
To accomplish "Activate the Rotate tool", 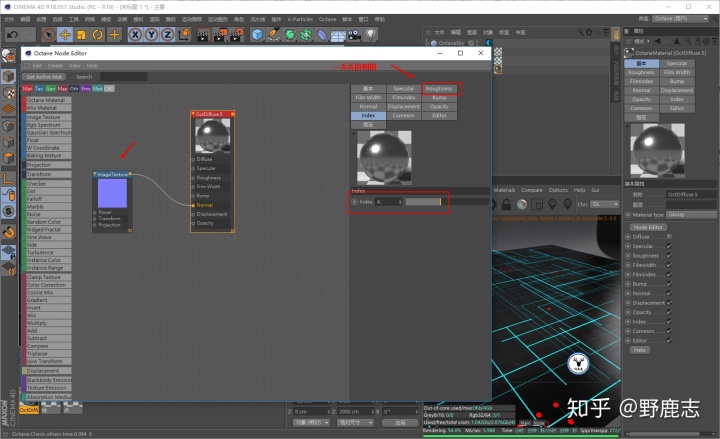I will (97, 34).
